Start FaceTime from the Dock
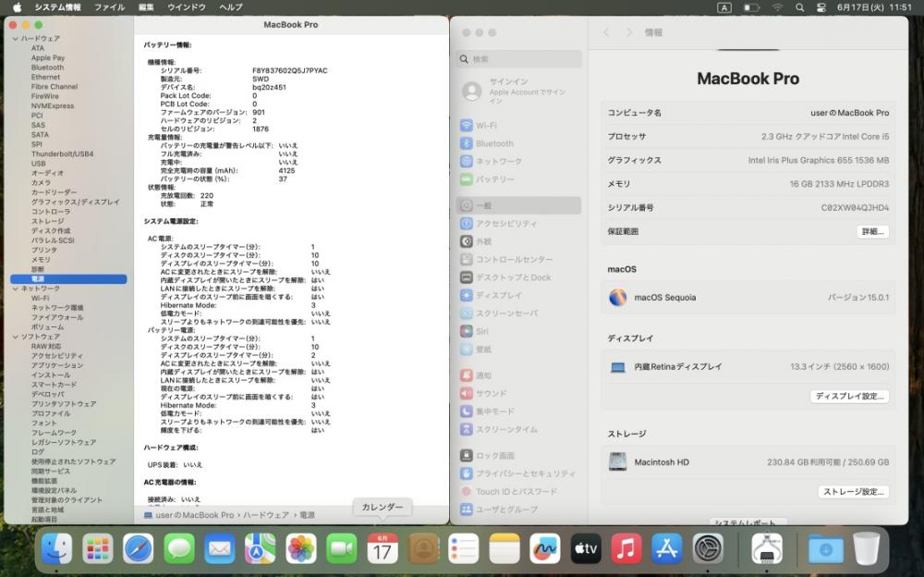The height and width of the screenshot is (577, 924). pos(342,548)
